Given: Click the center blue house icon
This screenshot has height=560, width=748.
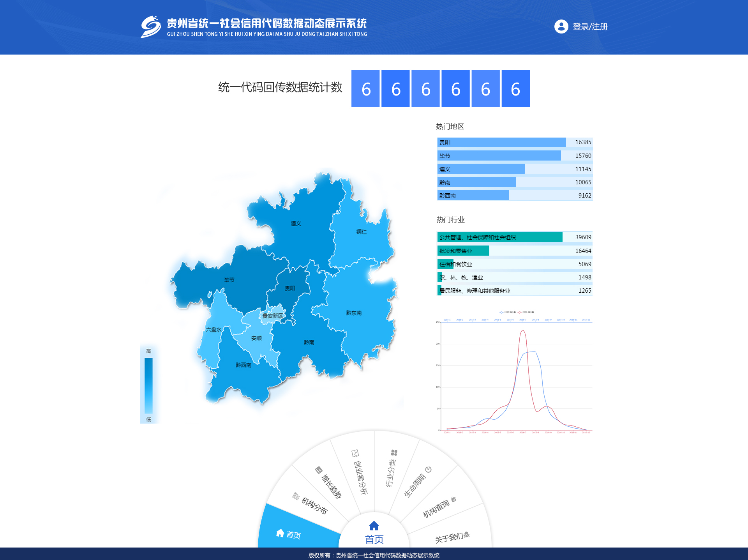Looking at the screenshot, I should click(374, 526).
